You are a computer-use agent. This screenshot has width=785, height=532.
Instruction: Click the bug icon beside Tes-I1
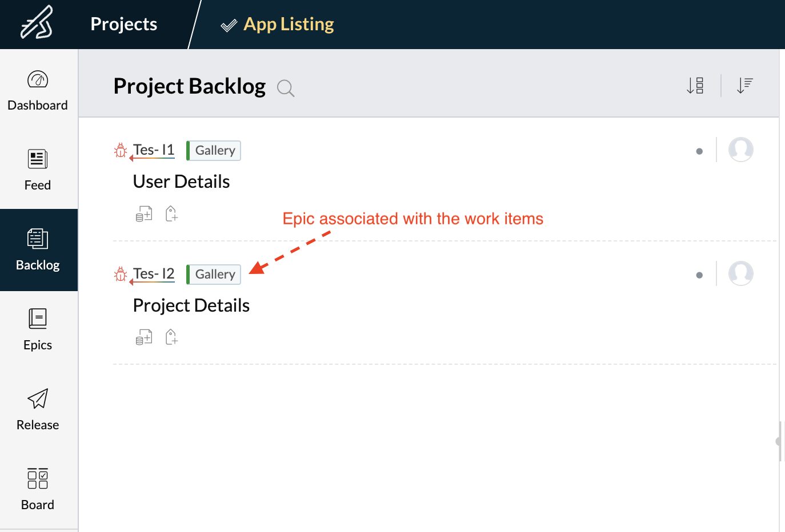[121, 151]
